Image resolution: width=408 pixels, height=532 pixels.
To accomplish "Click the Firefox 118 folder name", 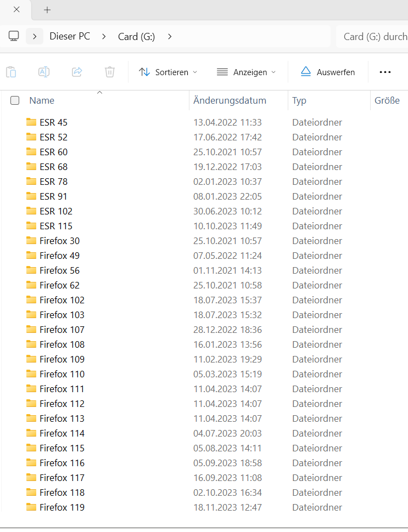I will click(62, 493).
